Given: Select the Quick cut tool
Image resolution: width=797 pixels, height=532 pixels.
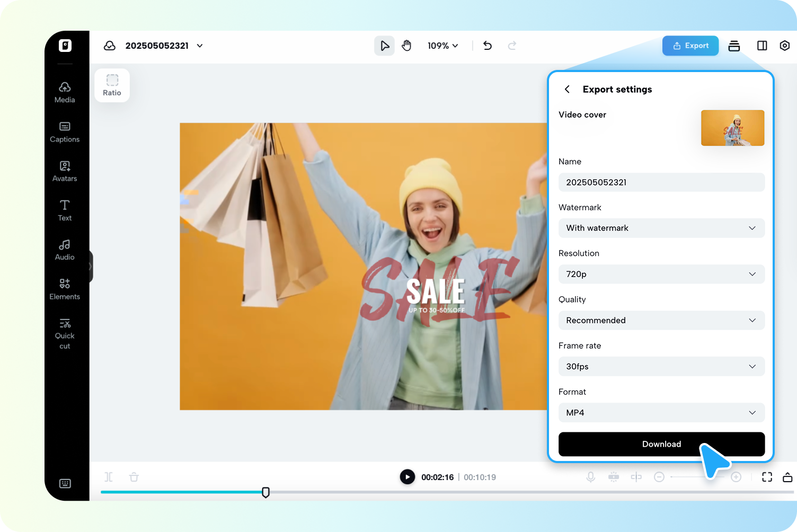Looking at the screenshot, I should coord(65,333).
